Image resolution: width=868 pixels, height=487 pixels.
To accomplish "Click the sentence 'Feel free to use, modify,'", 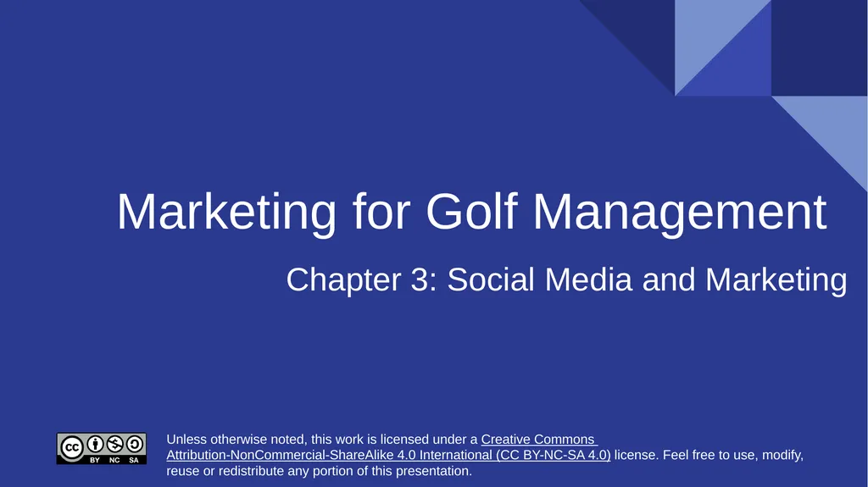I will point(733,455).
